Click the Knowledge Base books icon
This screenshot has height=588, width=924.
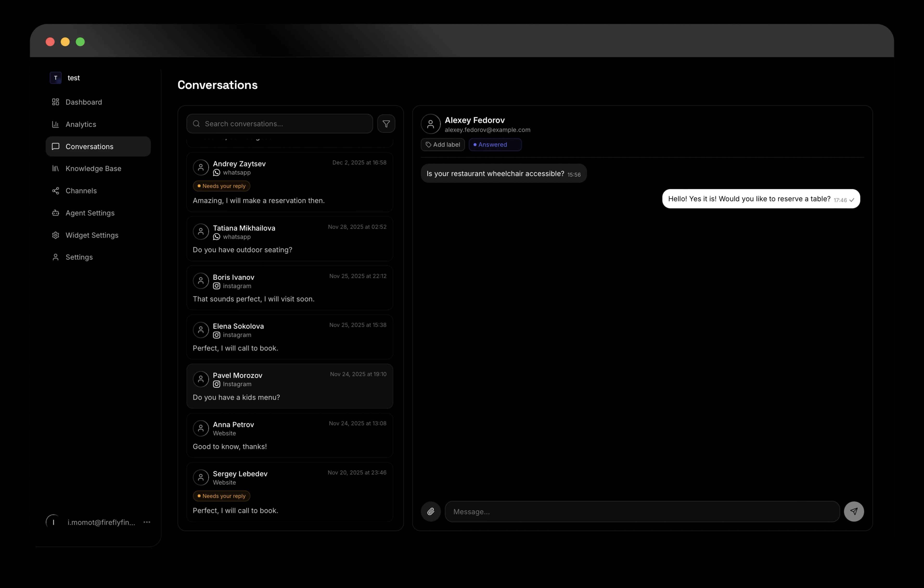pos(56,168)
